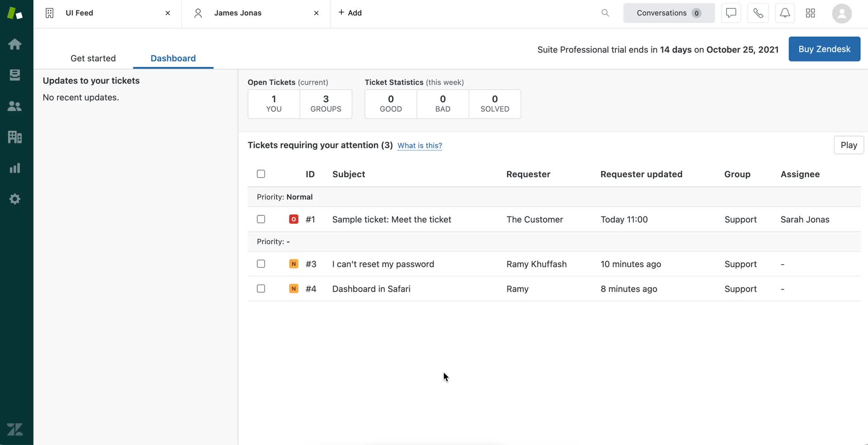Click assignee Sarah Jonas
Image resolution: width=868 pixels, height=445 pixels.
click(x=805, y=219)
